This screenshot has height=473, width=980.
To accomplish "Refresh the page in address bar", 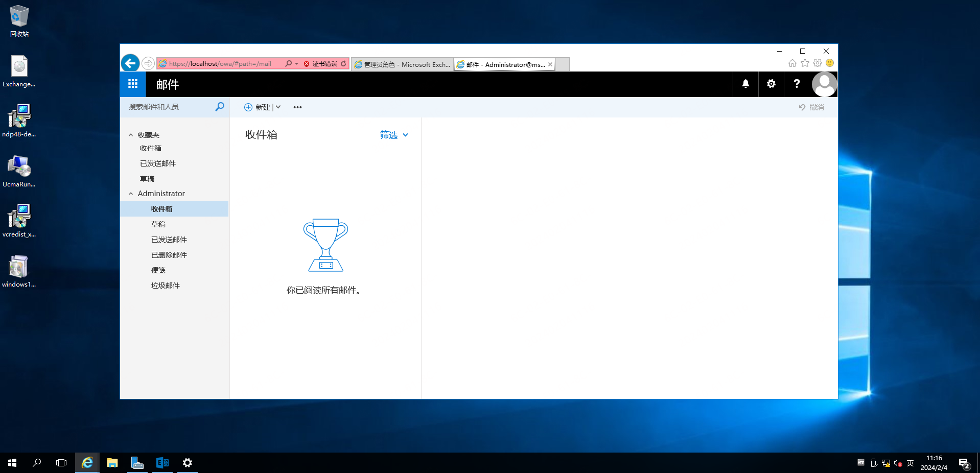I will point(343,64).
